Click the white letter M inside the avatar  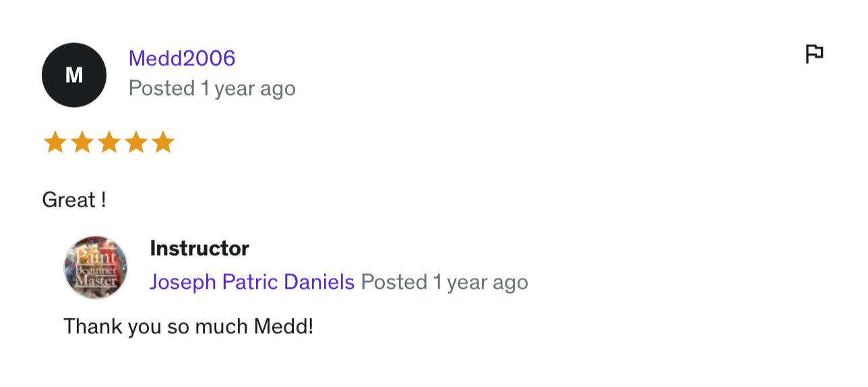(74, 75)
